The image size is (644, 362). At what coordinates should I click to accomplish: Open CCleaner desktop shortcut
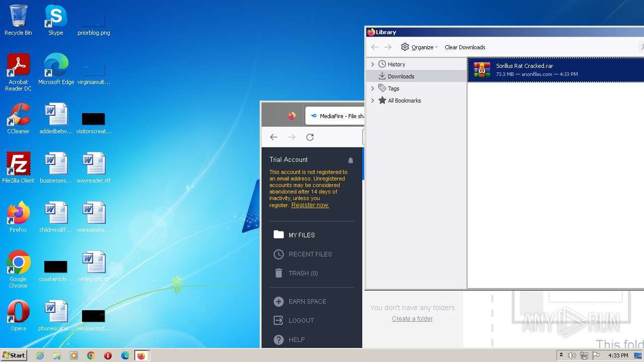[18, 119]
